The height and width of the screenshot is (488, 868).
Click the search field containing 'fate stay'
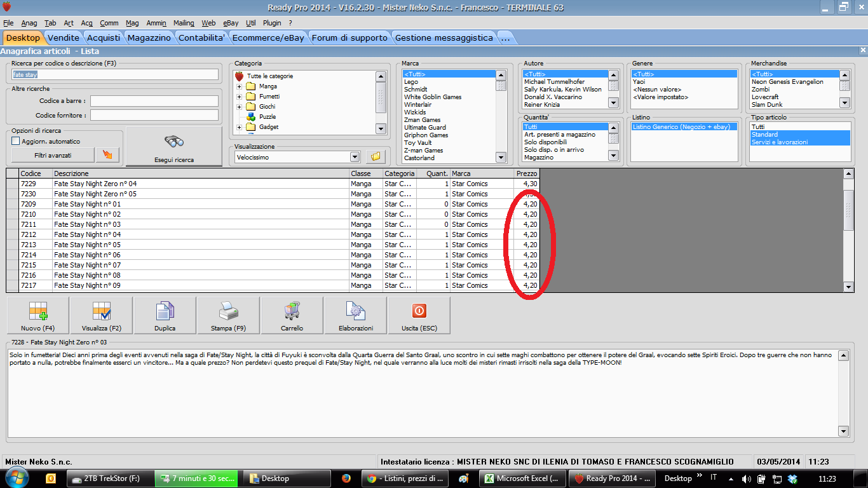pos(114,74)
